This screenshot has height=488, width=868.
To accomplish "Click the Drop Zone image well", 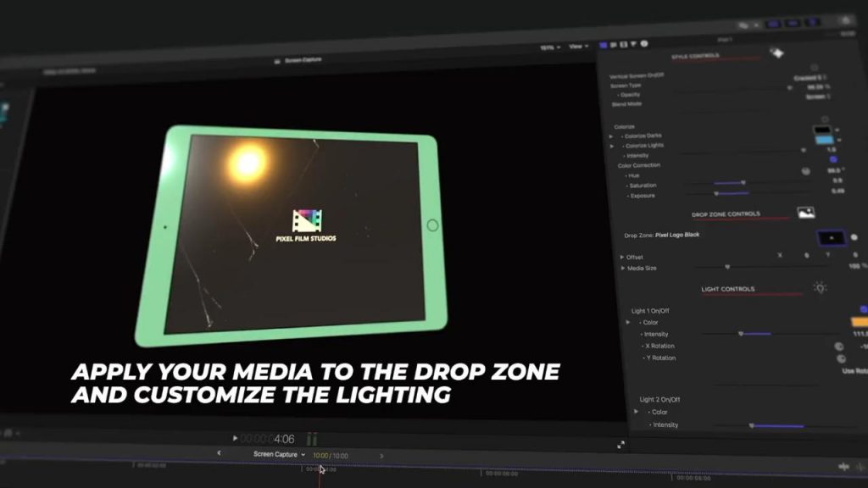I will (831, 238).
